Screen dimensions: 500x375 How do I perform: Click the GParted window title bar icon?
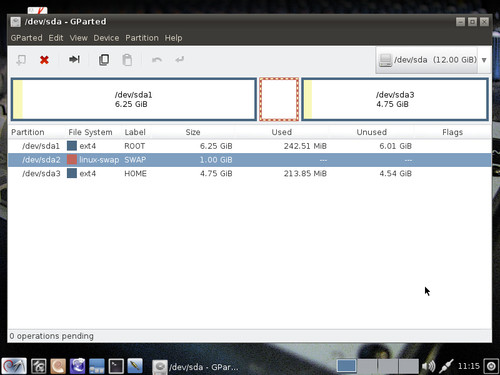[16, 22]
